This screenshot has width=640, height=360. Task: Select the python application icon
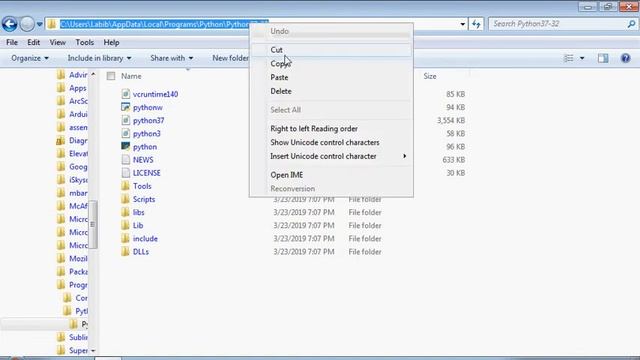pyautogui.click(x=126, y=147)
